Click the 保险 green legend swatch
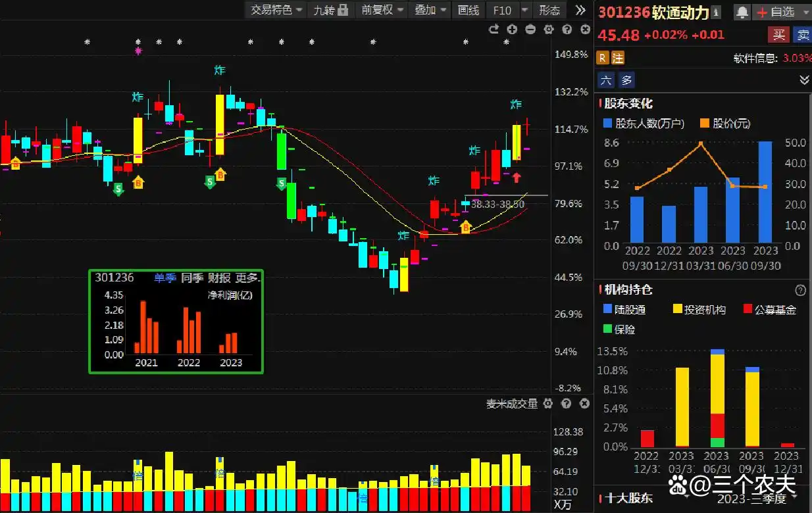This screenshot has height=513, width=812. [x=608, y=329]
